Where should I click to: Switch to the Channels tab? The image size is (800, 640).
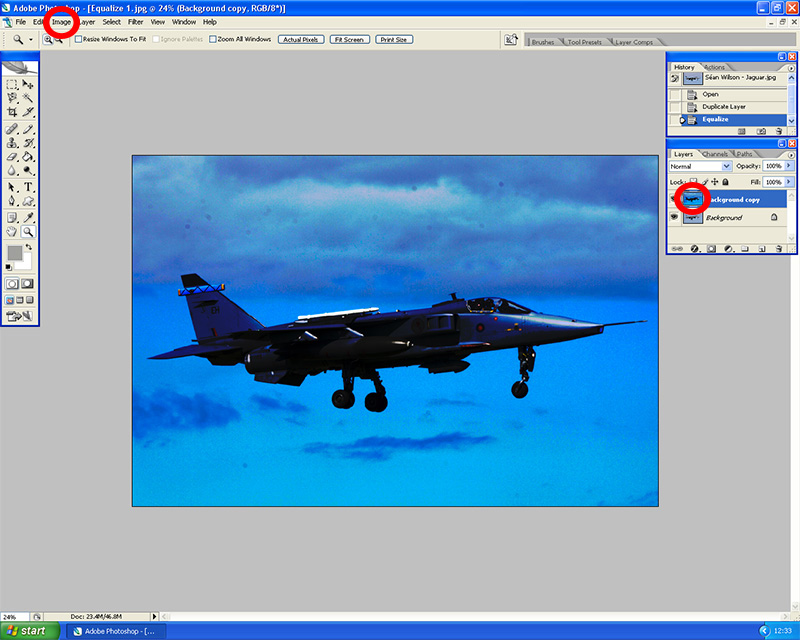(715, 154)
